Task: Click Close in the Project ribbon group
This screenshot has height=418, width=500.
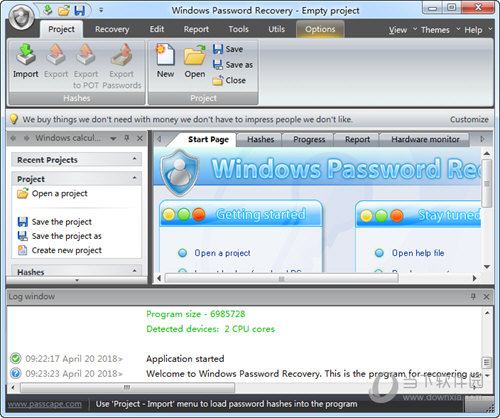Action: click(229, 80)
